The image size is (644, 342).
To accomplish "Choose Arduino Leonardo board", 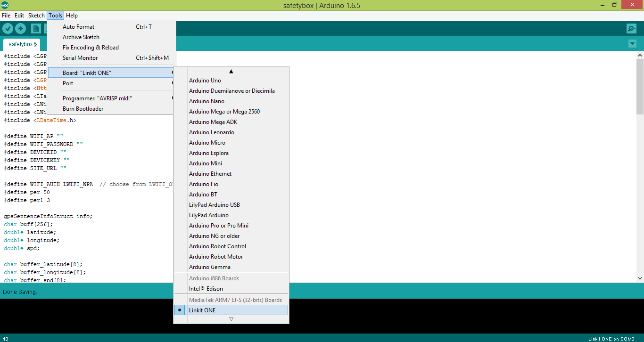I will [x=231, y=132].
